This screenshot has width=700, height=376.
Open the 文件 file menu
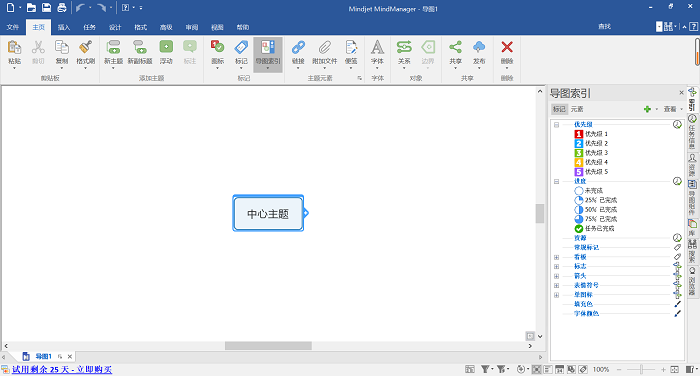click(12, 27)
